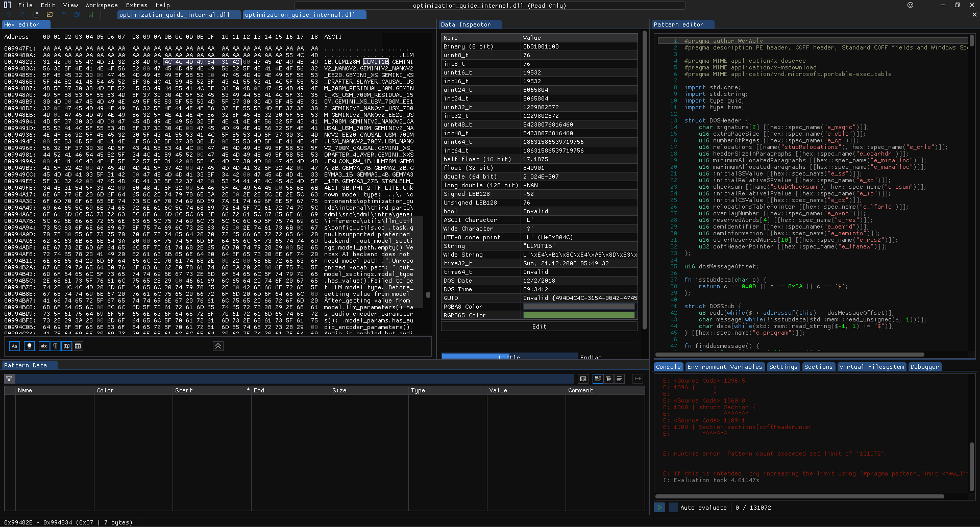Open the Workspace menu

coord(102,5)
